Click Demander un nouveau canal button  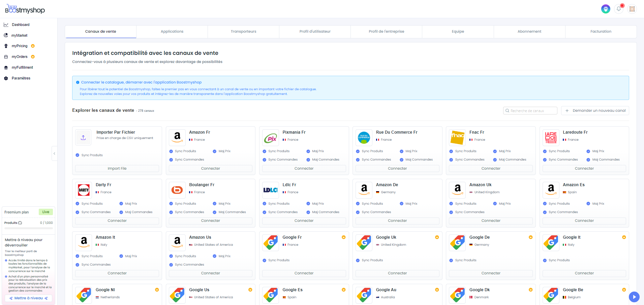[x=595, y=111]
